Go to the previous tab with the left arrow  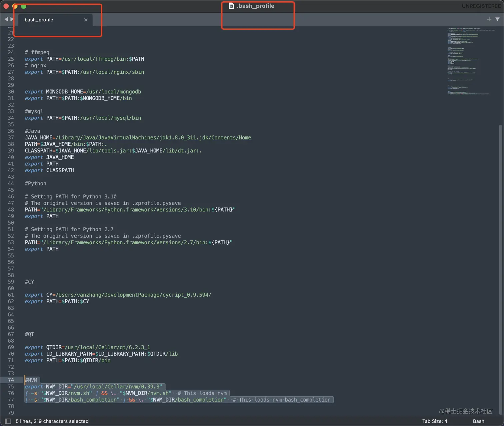6,19
